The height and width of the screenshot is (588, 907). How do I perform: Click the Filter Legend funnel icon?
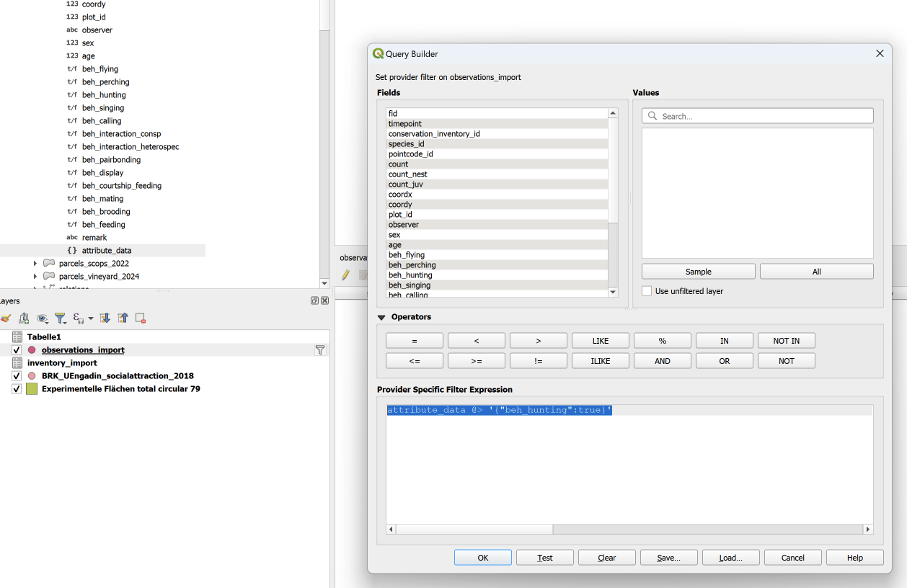coord(60,318)
